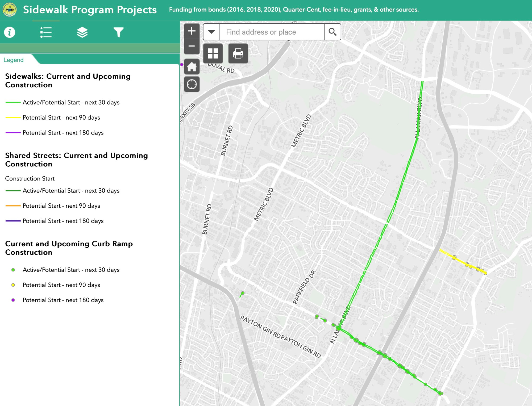Click the isolated green curb ramp marker west of Parkfield Dr
The width and height of the screenshot is (532, 406).
(x=243, y=293)
